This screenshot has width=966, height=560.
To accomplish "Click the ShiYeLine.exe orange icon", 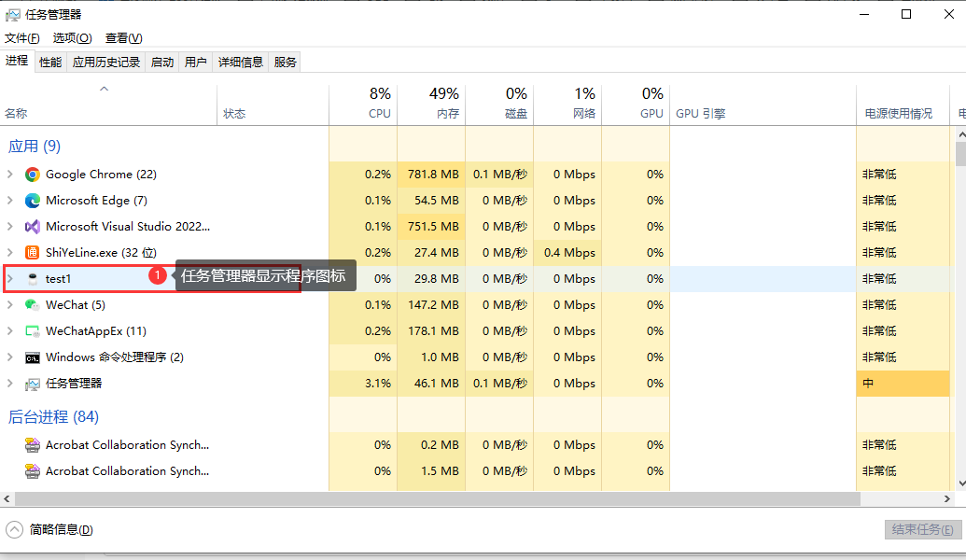I will 33,253.
